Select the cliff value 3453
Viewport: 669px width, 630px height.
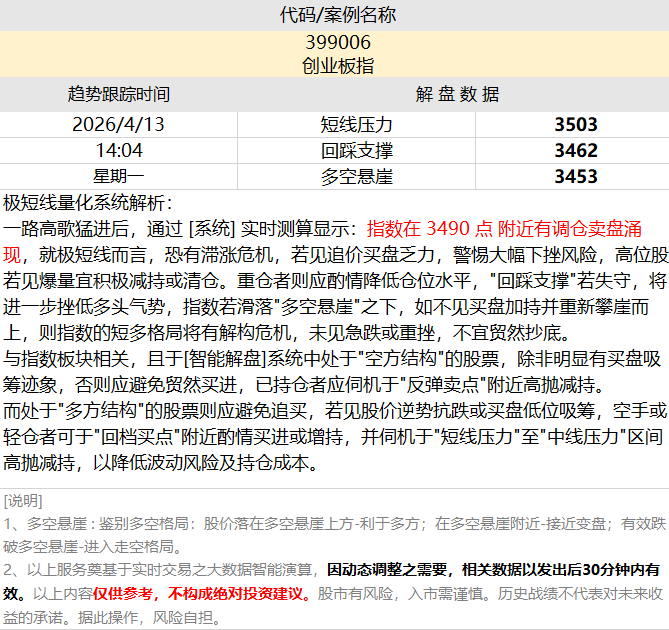(x=575, y=177)
